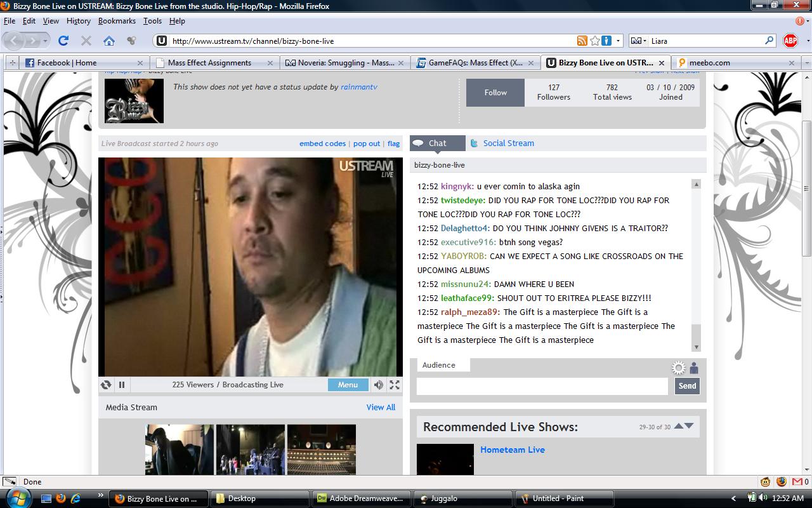Expand the address bar history dropdown
This screenshot has width=812, height=508.
click(619, 41)
